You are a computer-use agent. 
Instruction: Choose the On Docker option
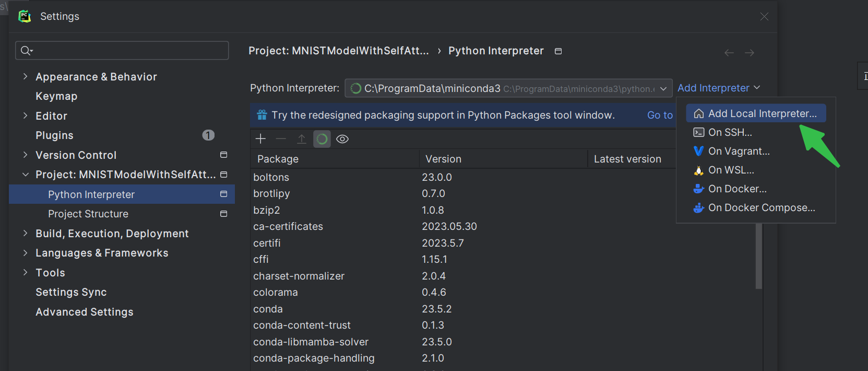tap(737, 189)
